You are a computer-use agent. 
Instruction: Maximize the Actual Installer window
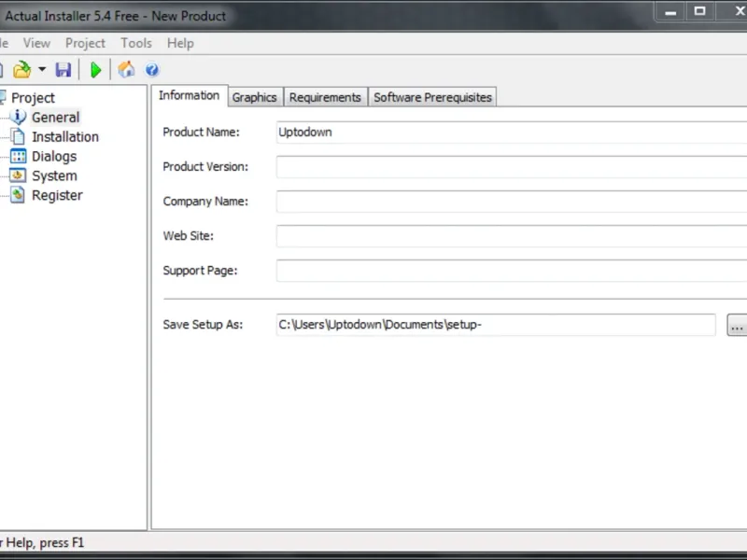point(699,11)
